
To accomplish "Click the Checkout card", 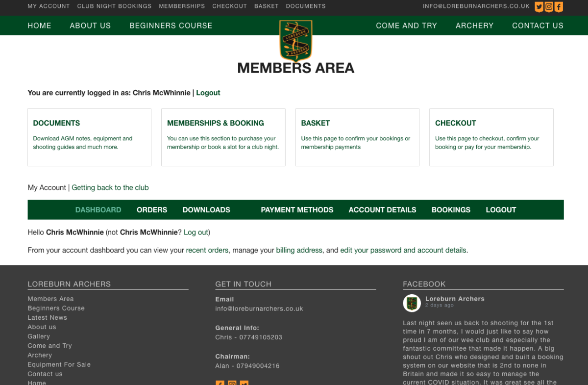I will pos(491,137).
